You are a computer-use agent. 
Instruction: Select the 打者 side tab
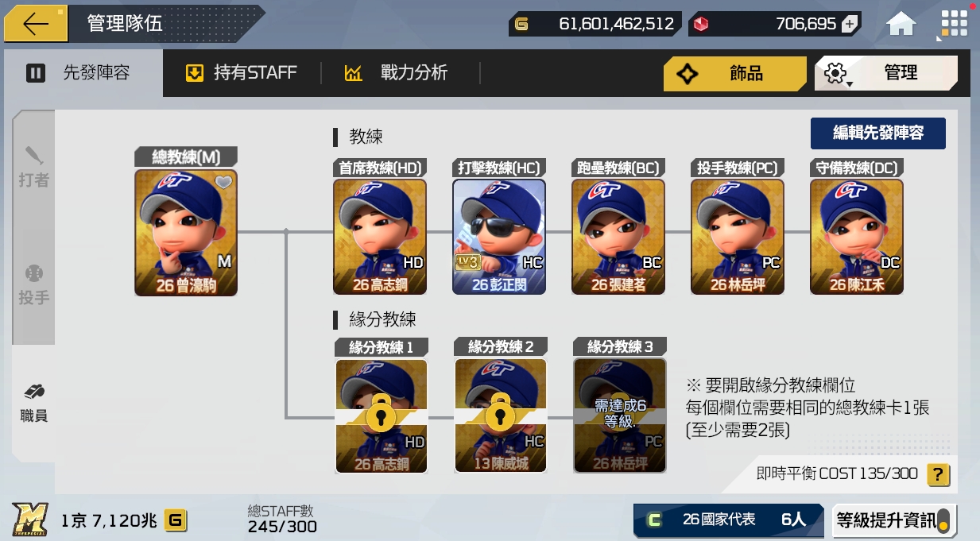pyautogui.click(x=33, y=167)
